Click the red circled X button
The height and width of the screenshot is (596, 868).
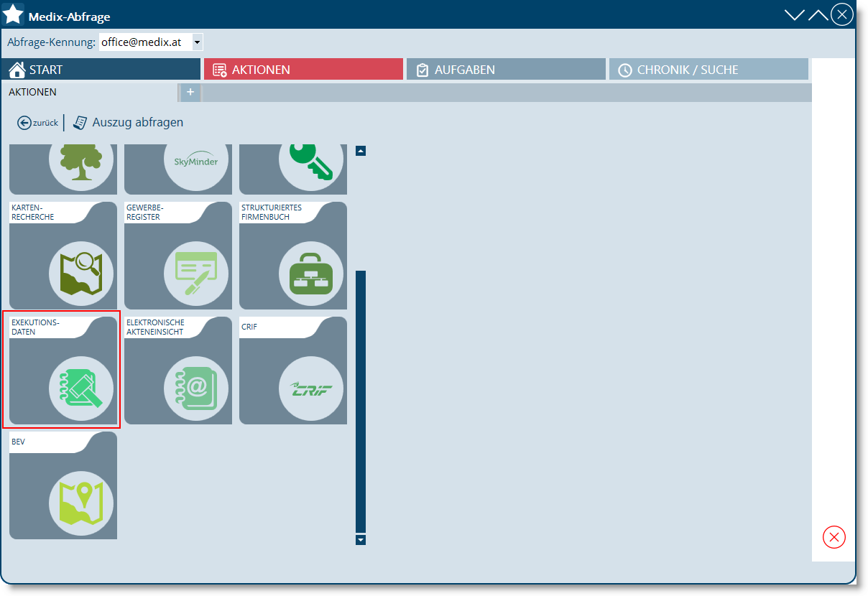[834, 537]
